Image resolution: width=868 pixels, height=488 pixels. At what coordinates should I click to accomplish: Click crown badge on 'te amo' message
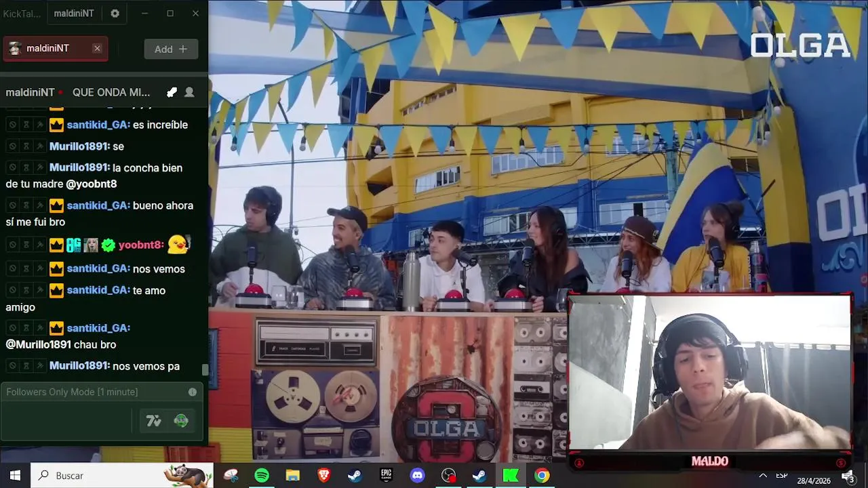coord(56,290)
